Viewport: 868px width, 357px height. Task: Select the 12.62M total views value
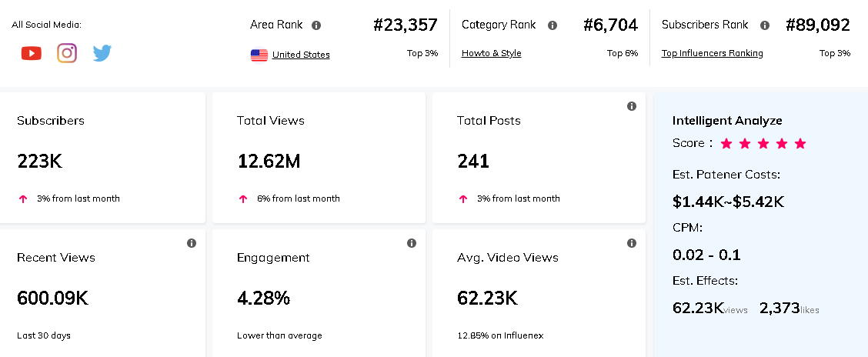[269, 162]
